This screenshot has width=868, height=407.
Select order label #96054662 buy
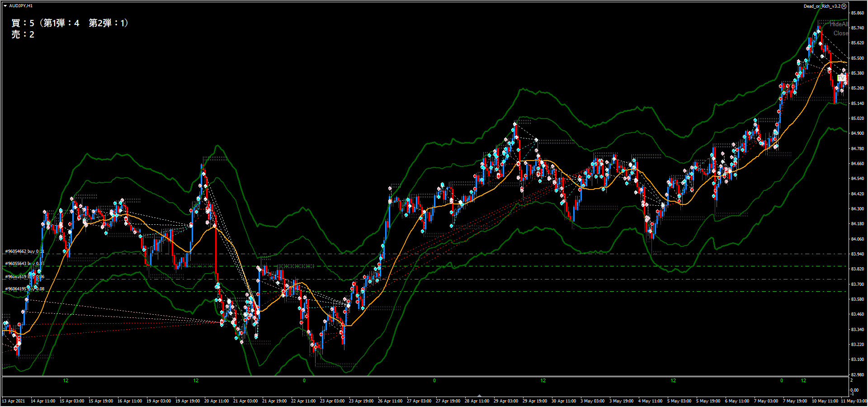[x=24, y=251]
